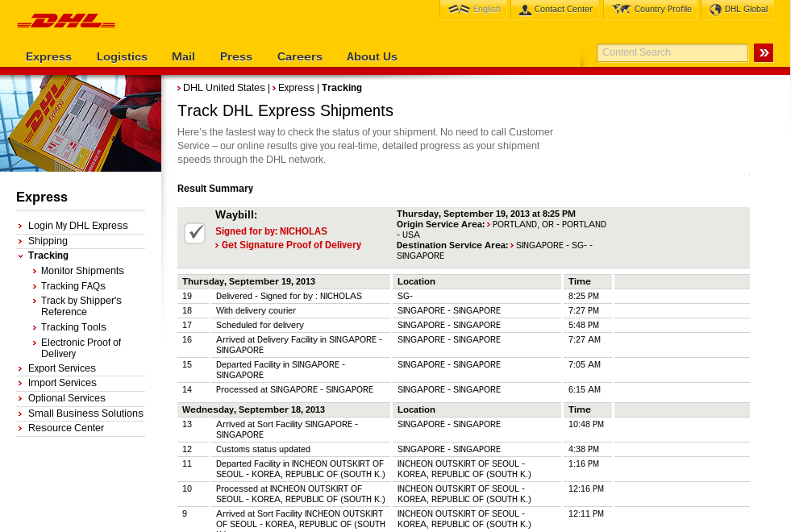Open the Electronic Proof of Delivery page
Screen dimensions: 791x532
point(81,347)
